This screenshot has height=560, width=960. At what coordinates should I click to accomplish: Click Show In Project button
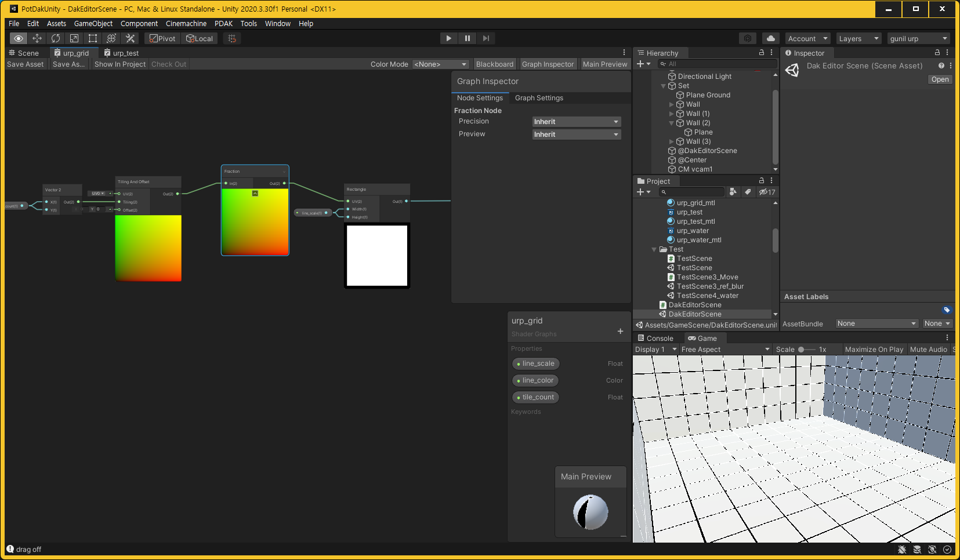120,64
